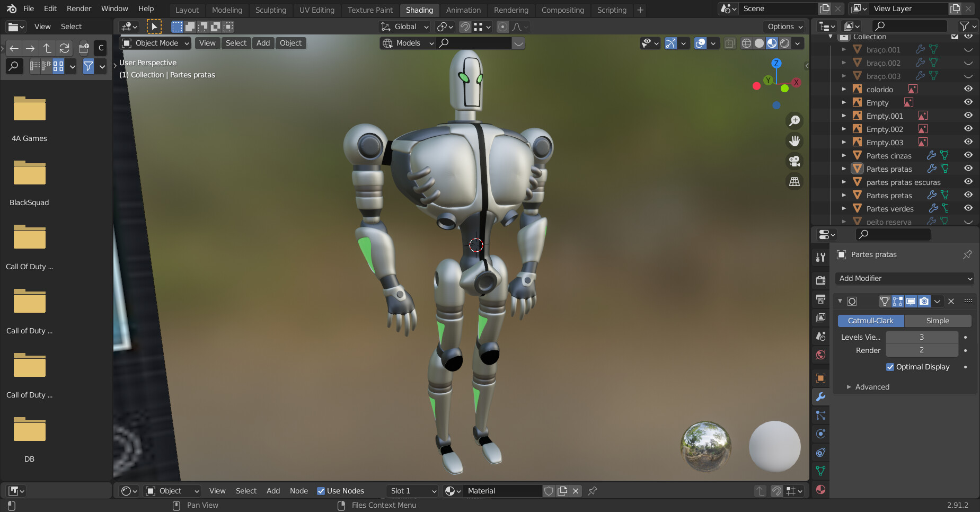Open the Render menu
The width and height of the screenshot is (980, 512).
click(79, 8)
